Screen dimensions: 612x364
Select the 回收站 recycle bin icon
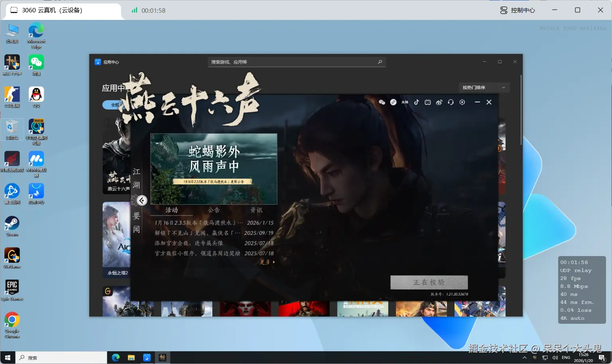(x=12, y=129)
